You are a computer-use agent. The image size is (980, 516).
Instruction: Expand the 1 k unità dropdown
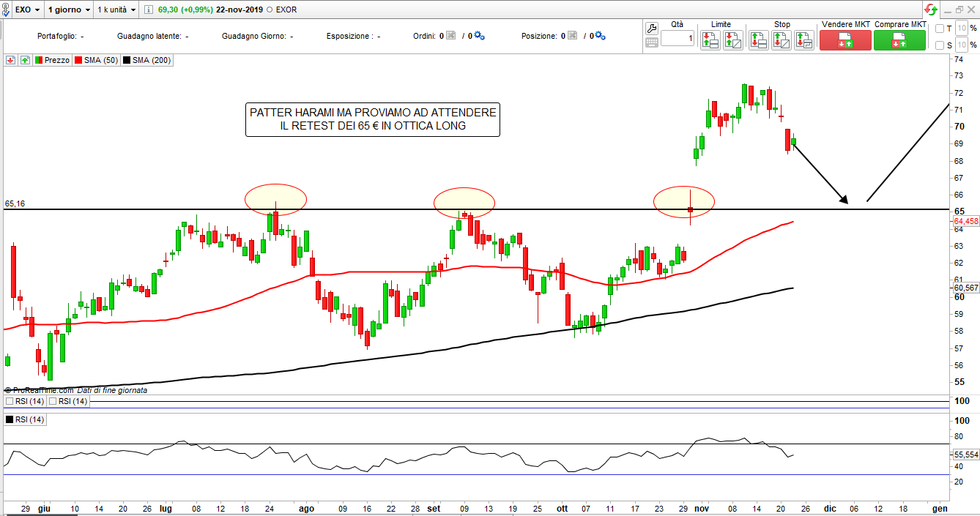tap(117, 10)
